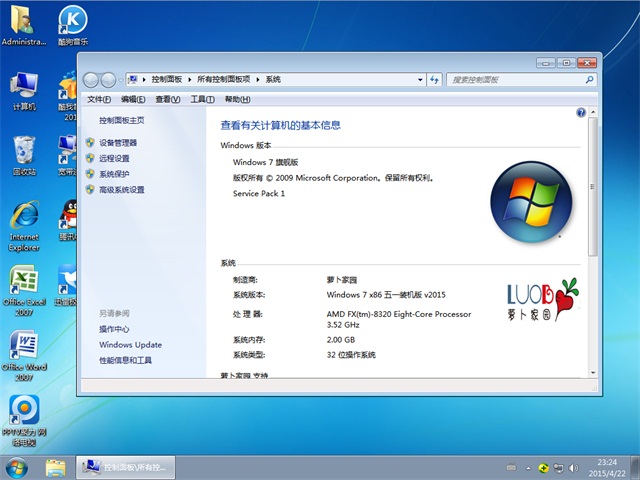Viewport: 640px width, 480px height.
Task: Open Office Excel 2007 shortcut
Action: 24,291
